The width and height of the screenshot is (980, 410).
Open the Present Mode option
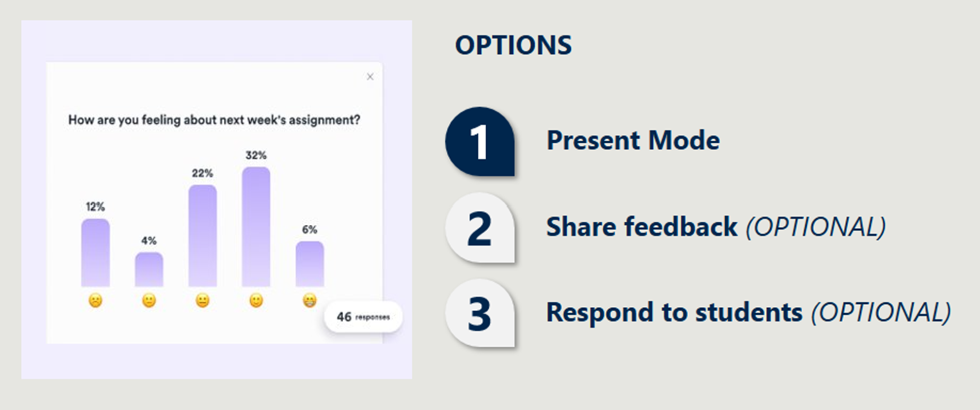pyautogui.click(x=633, y=140)
